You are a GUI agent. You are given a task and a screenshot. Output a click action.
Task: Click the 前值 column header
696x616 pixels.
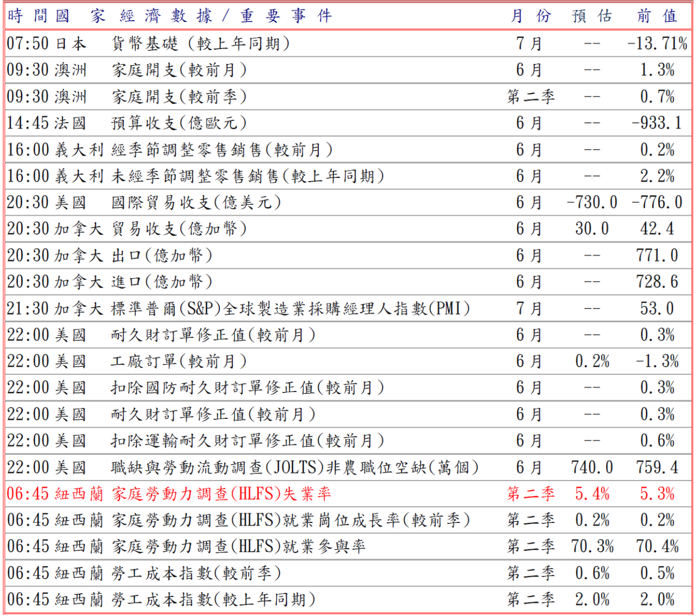[657, 16]
